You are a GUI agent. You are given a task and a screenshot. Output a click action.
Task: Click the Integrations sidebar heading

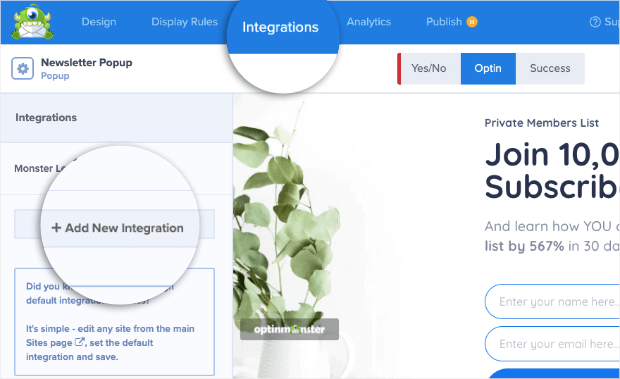tap(46, 117)
